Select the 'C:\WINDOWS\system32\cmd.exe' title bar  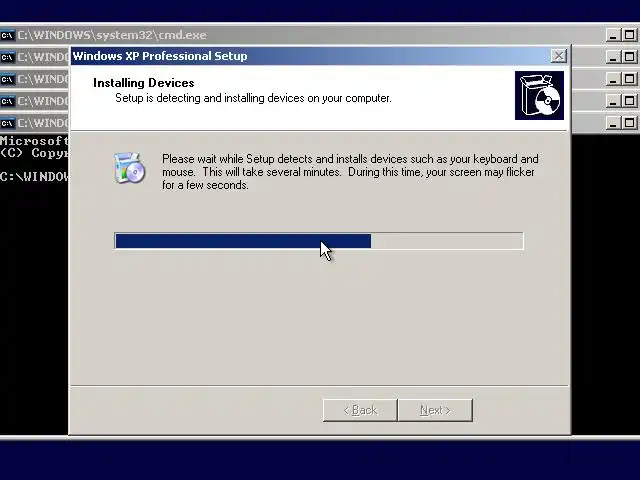tap(302, 35)
